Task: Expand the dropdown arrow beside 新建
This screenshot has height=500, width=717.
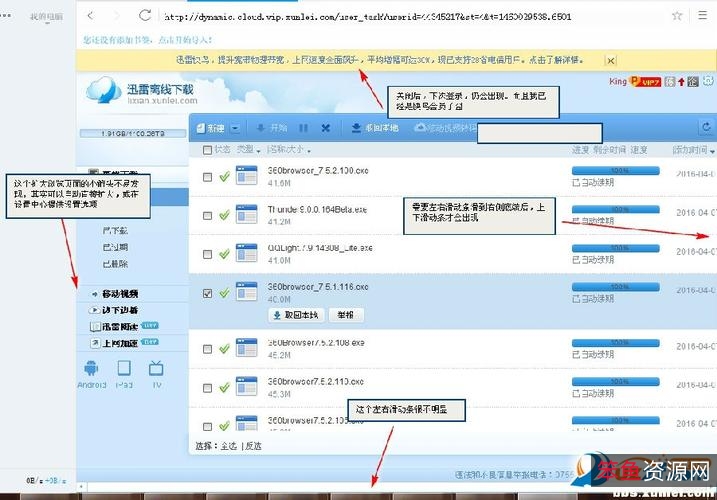Action: (235, 128)
